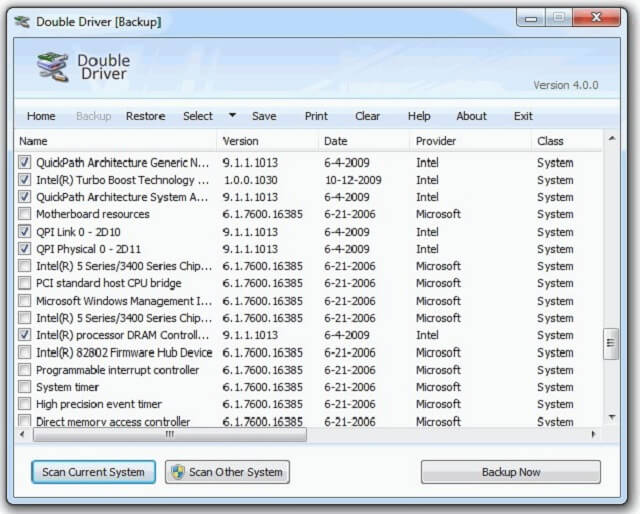Go to Home in the toolbar

[41, 116]
